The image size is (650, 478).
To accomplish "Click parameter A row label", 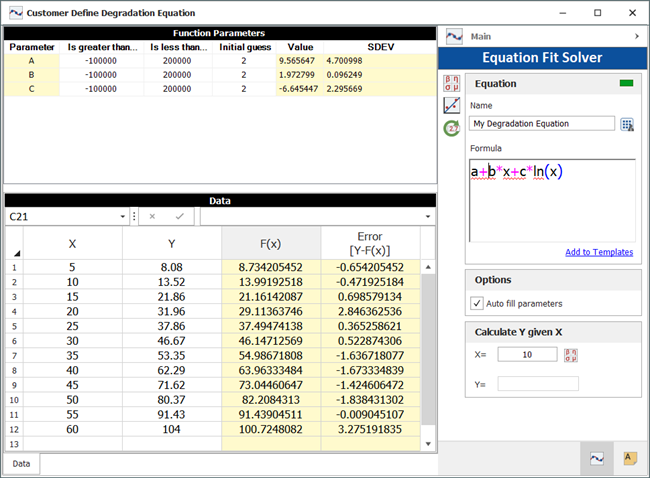I will point(32,61).
